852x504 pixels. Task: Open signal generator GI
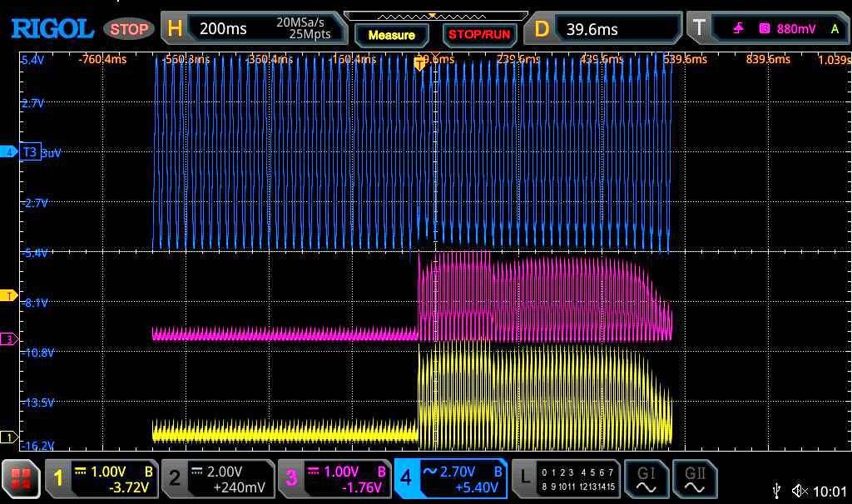[x=646, y=478]
